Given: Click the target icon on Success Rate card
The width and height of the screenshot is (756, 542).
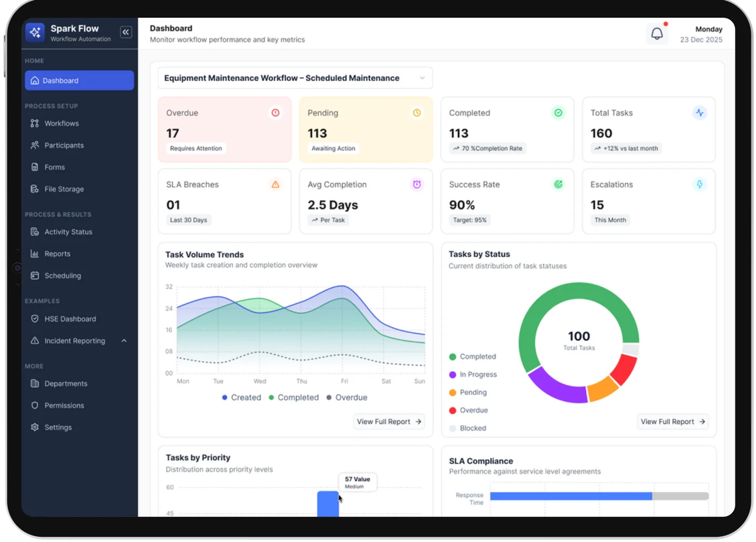Looking at the screenshot, I should click(x=558, y=184).
